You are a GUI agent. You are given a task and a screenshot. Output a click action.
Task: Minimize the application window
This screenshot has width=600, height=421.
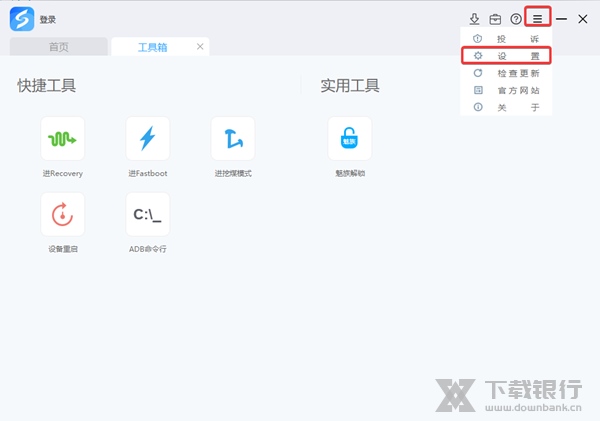click(562, 19)
